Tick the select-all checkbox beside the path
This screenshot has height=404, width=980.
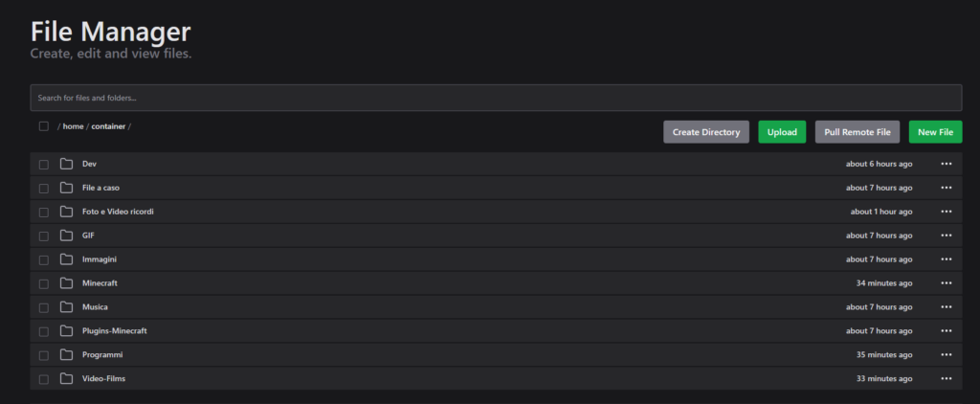pos(44,126)
